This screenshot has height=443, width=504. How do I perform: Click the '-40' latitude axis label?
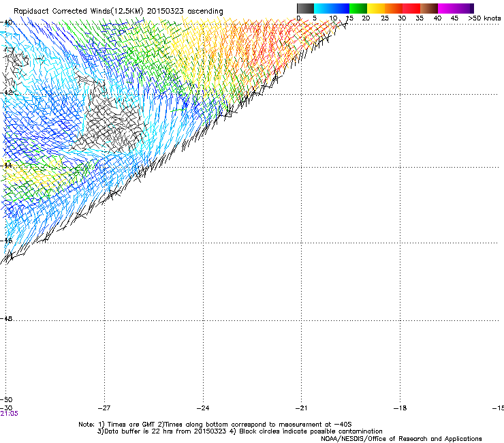6,22
